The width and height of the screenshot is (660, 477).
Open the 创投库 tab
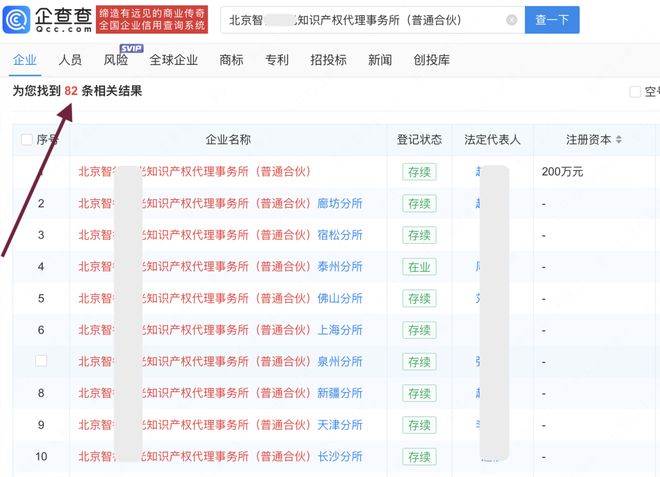pos(431,60)
